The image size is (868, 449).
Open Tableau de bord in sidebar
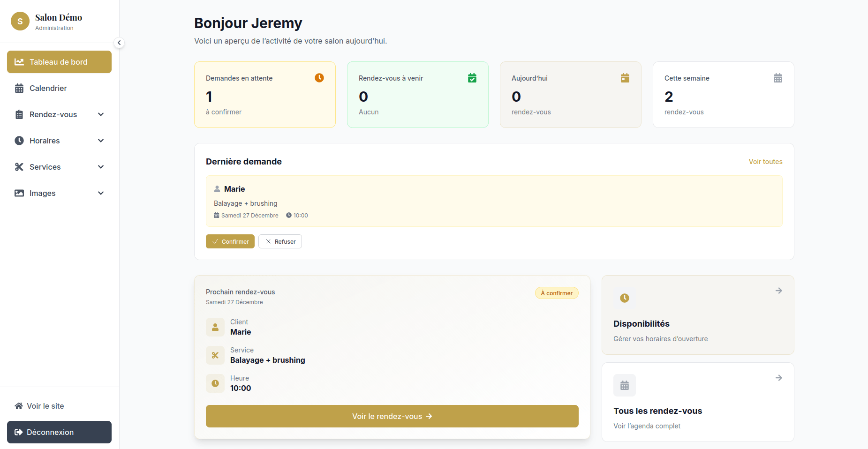(59, 62)
